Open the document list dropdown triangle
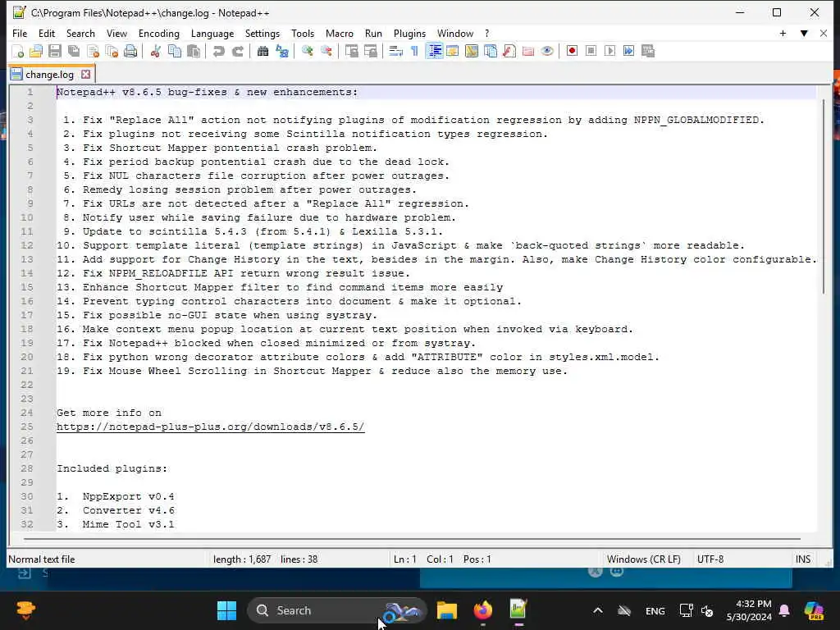The width and height of the screenshot is (840, 630). click(804, 33)
